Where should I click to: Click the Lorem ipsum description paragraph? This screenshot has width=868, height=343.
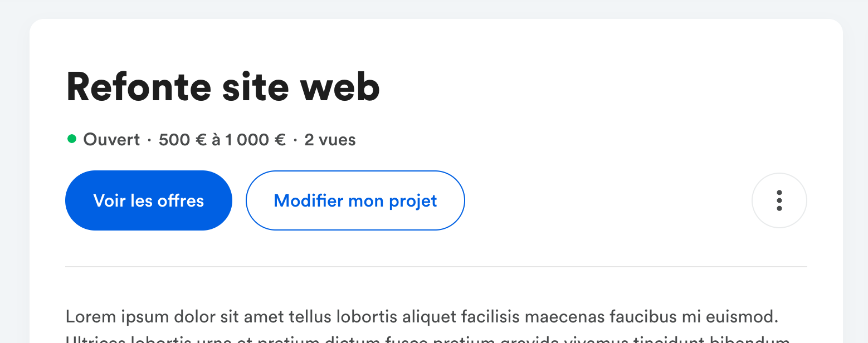click(422, 326)
